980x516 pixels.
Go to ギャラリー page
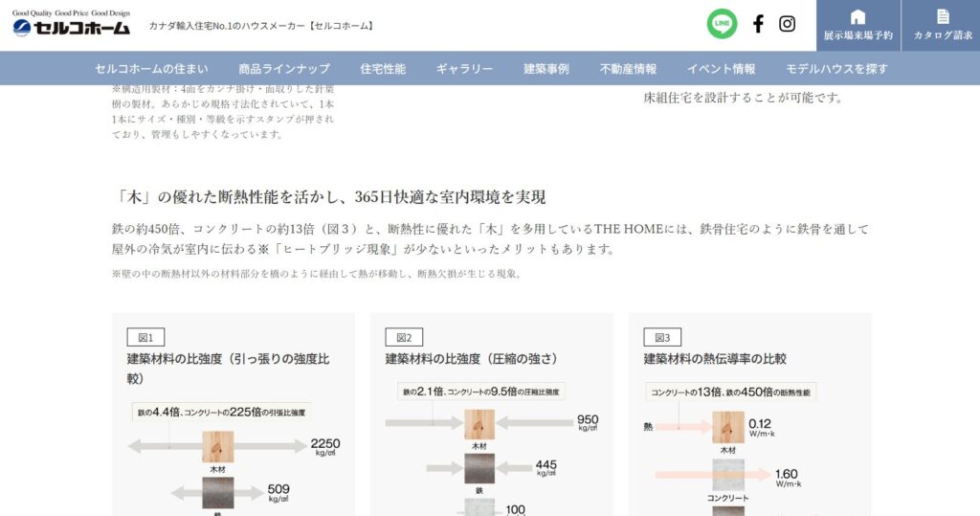(464, 69)
